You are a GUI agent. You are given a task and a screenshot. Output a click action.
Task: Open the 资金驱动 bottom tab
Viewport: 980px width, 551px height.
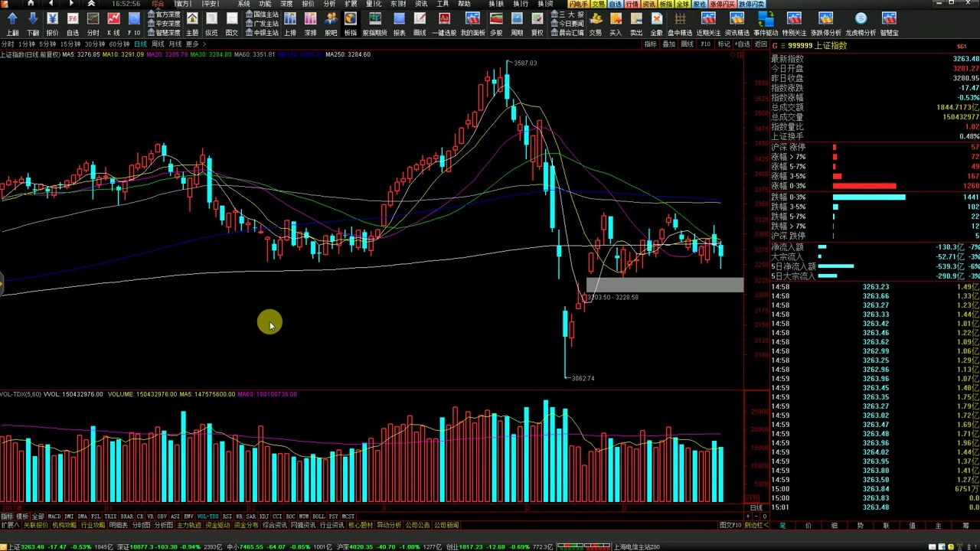point(217,526)
